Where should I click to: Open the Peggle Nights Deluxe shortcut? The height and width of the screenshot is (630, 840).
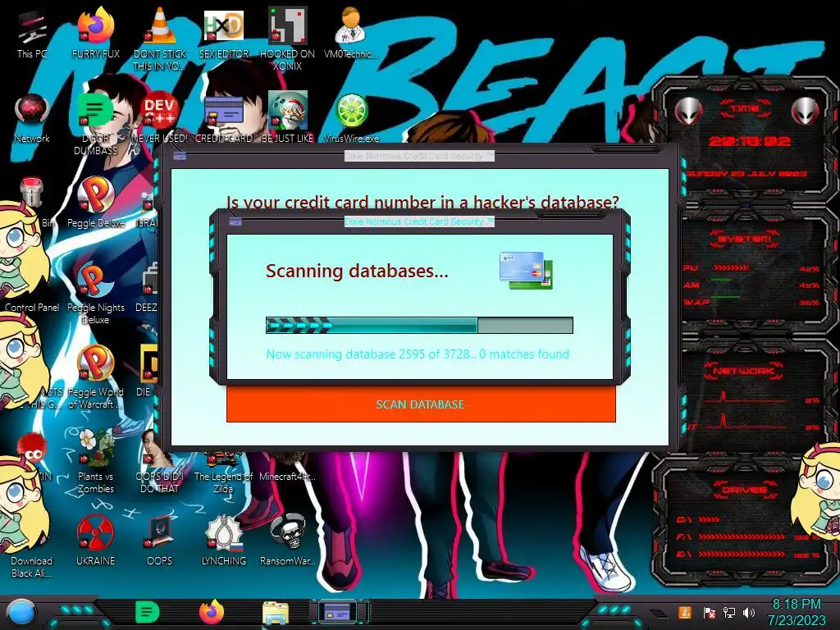click(x=95, y=292)
